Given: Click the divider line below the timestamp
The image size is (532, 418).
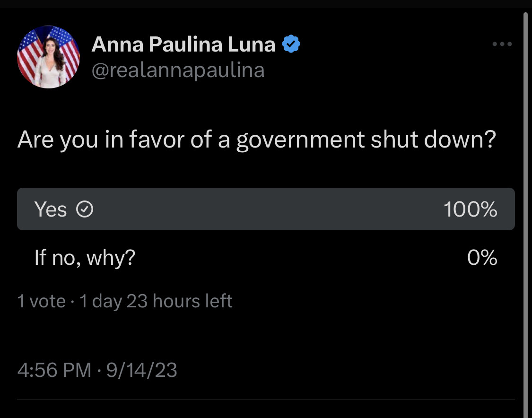Looking at the screenshot, I should [265, 400].
